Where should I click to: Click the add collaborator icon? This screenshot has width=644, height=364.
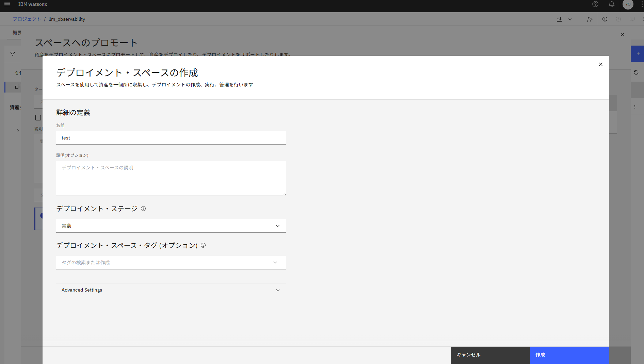[x=590, y=19]
